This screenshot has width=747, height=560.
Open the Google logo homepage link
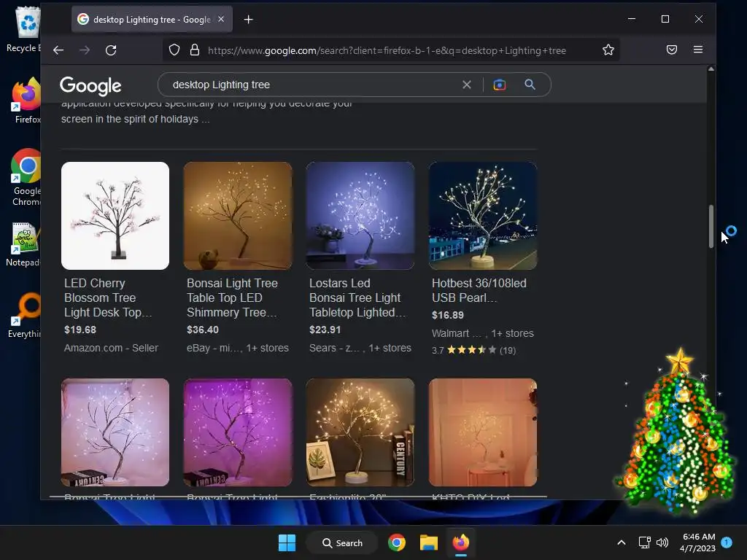(x=90, y=86)
